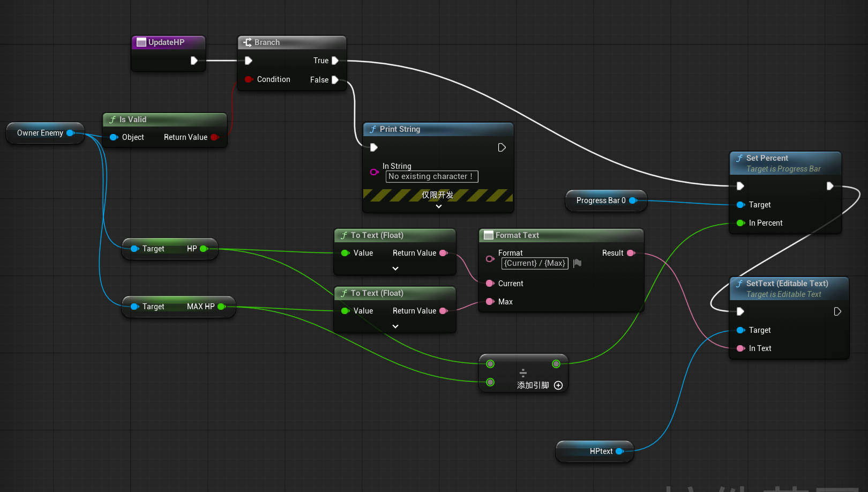Screen dimensions: 868x492
Task: Click the Branch Condition boolean pin
Action: [x=249, y=79]
